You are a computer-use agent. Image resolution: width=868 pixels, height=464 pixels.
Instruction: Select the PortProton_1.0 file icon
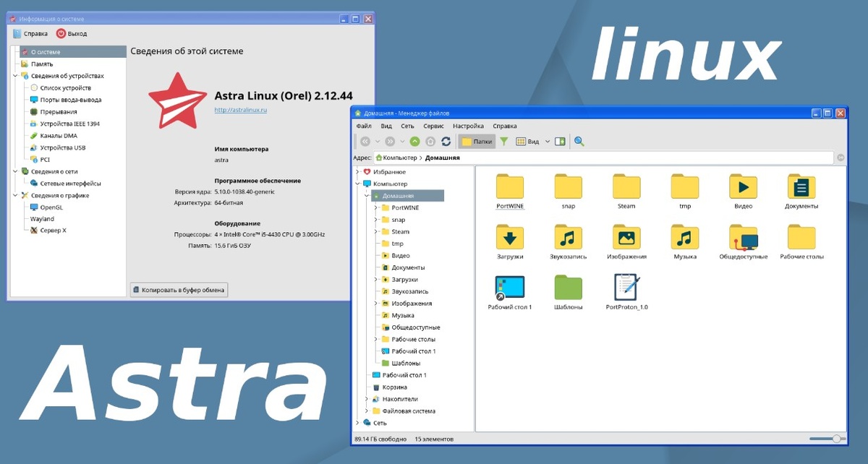626,288
